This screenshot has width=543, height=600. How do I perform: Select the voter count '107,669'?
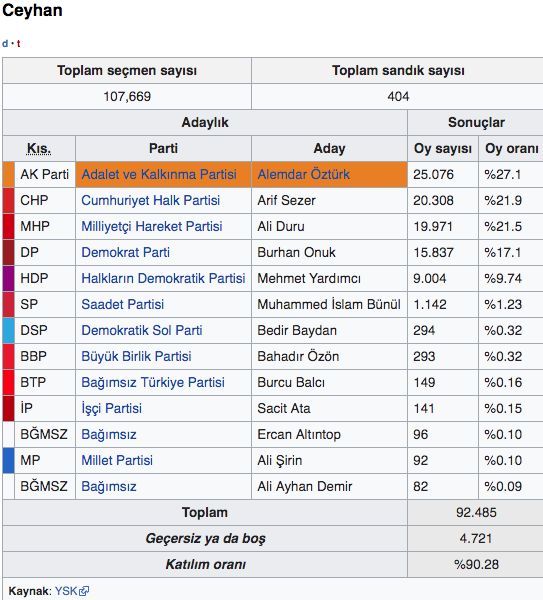click(x=127, y=96)
